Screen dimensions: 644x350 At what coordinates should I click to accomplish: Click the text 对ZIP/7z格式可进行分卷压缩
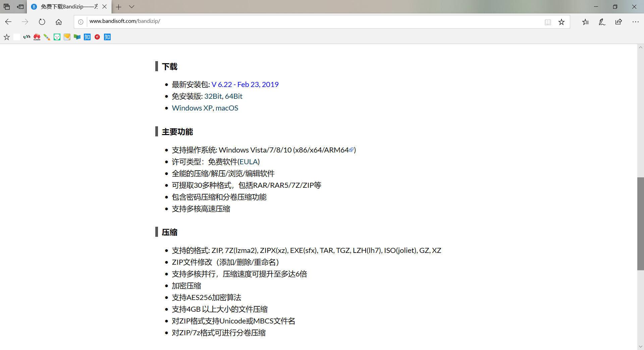(x=219, y=333)
